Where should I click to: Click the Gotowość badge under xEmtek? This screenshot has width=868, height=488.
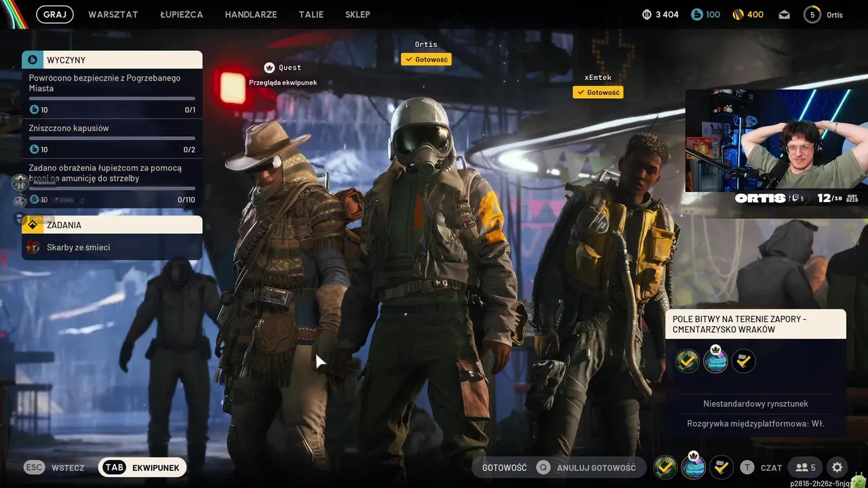click(597, 92)
